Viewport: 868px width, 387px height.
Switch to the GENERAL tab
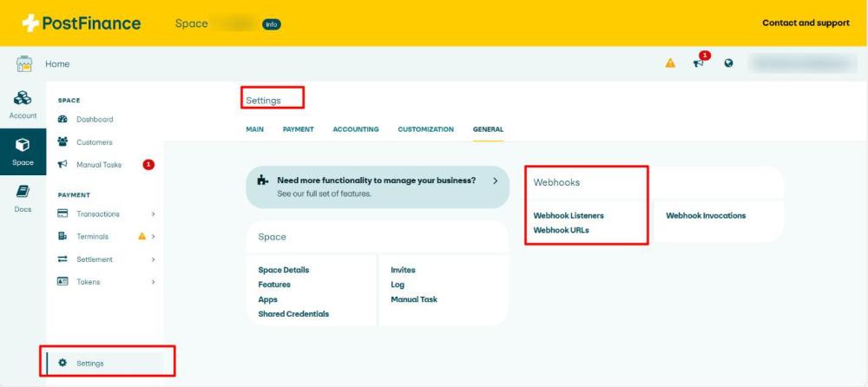click(488, 129)
